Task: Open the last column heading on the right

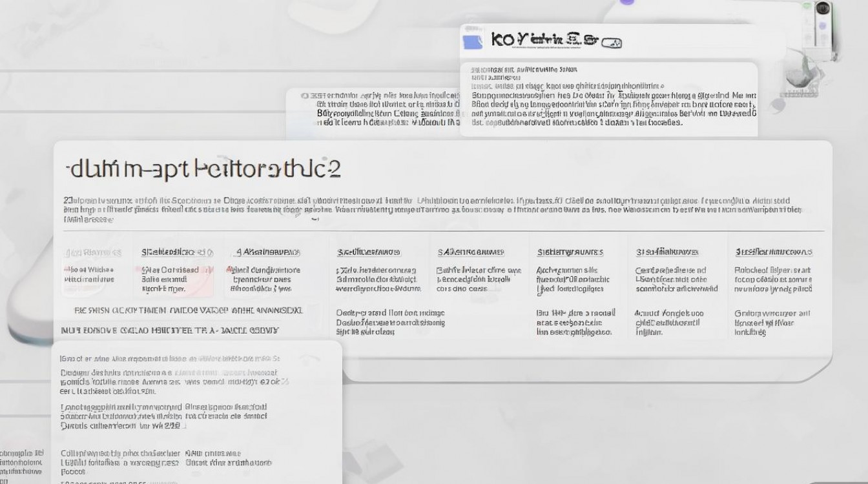Action: pyautogui.click(x=773, y=252)
